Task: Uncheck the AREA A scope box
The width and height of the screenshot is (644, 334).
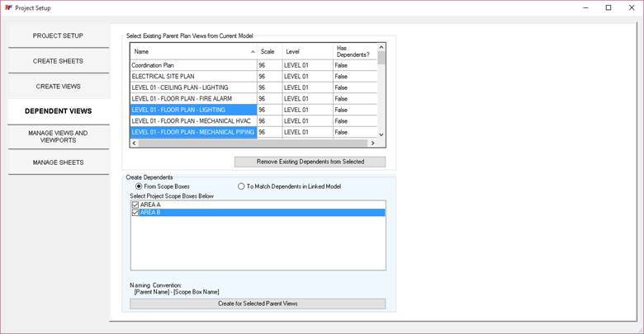Action: point(135,205)
